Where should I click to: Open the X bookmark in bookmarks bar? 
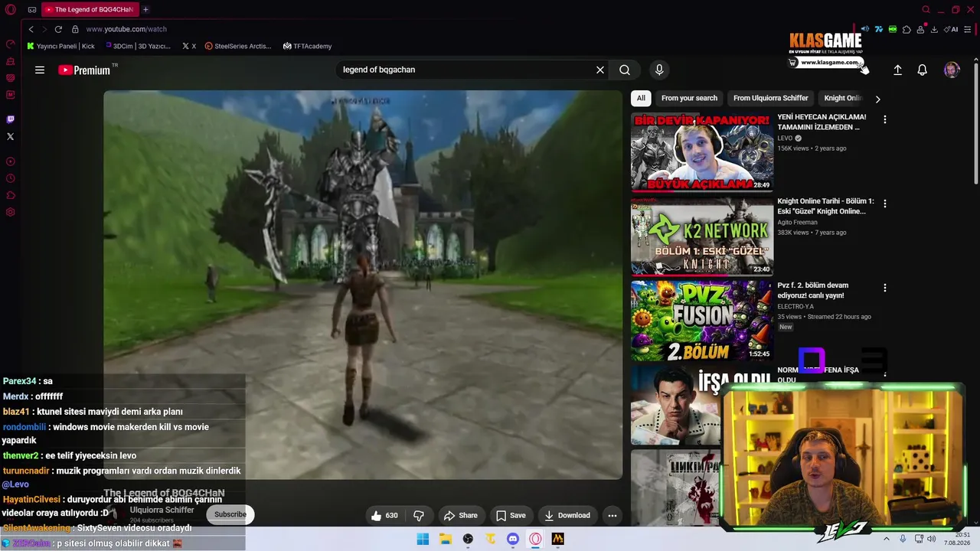189,46
